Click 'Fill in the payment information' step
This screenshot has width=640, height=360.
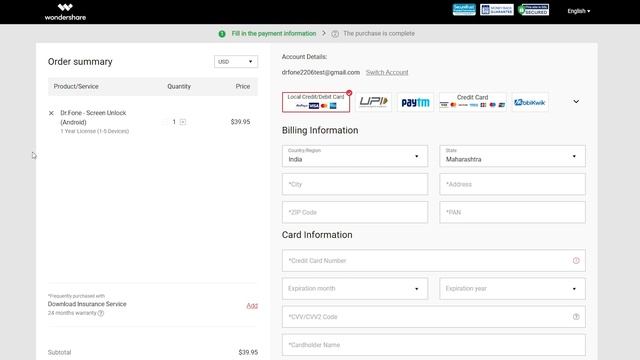coord(273,33)
